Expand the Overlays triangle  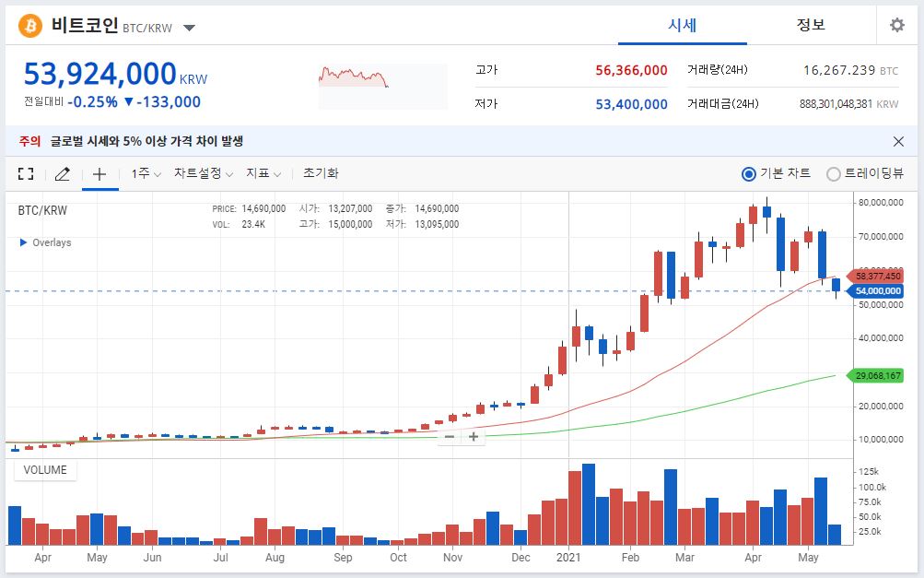24,242
